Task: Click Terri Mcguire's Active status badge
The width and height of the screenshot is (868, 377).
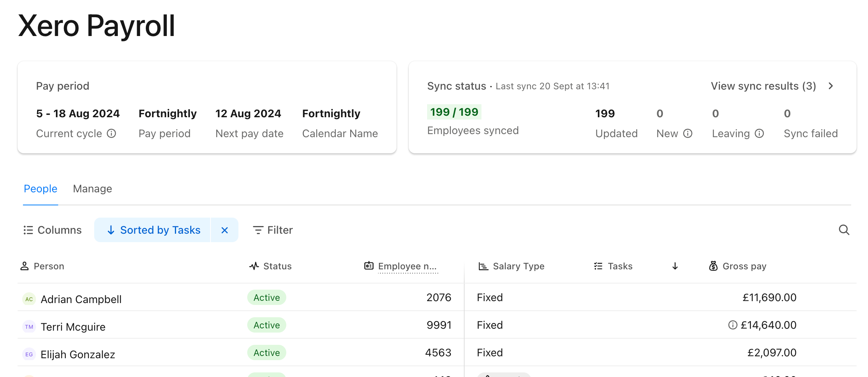Action: point(267,325)
